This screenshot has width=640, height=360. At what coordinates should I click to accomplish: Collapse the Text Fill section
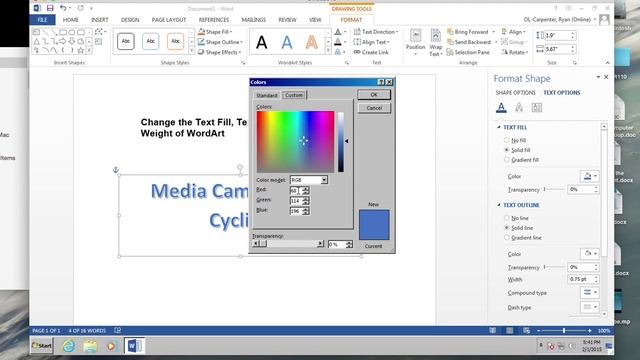tap(499, 127)
